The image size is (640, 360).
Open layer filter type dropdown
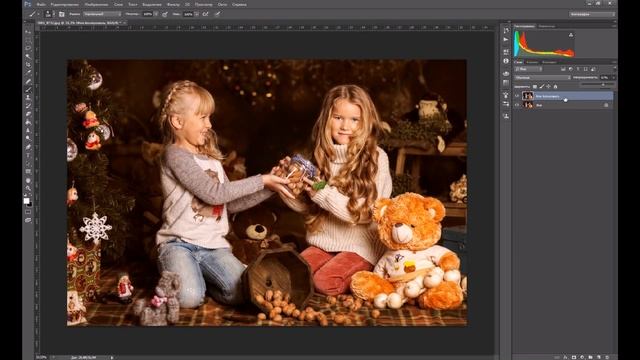click(x=528, y=69)
